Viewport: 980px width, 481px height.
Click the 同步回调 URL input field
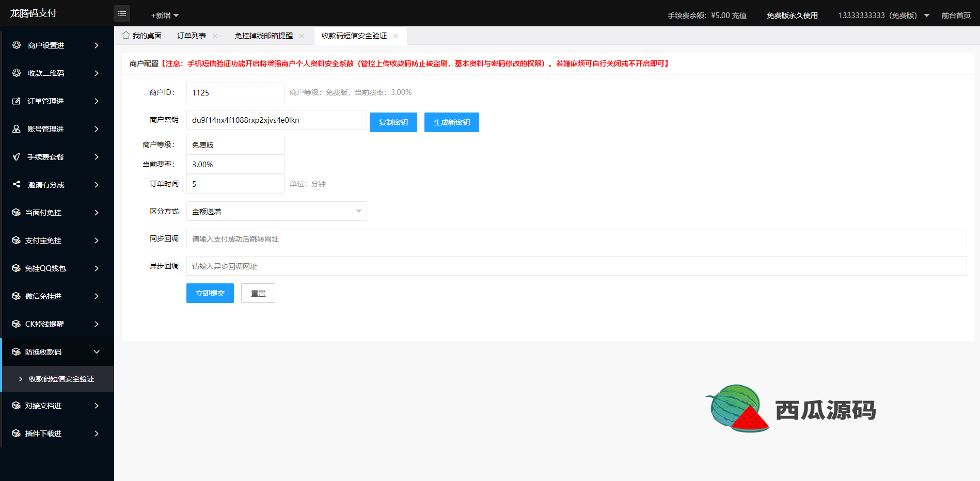(x=576, y=238)
